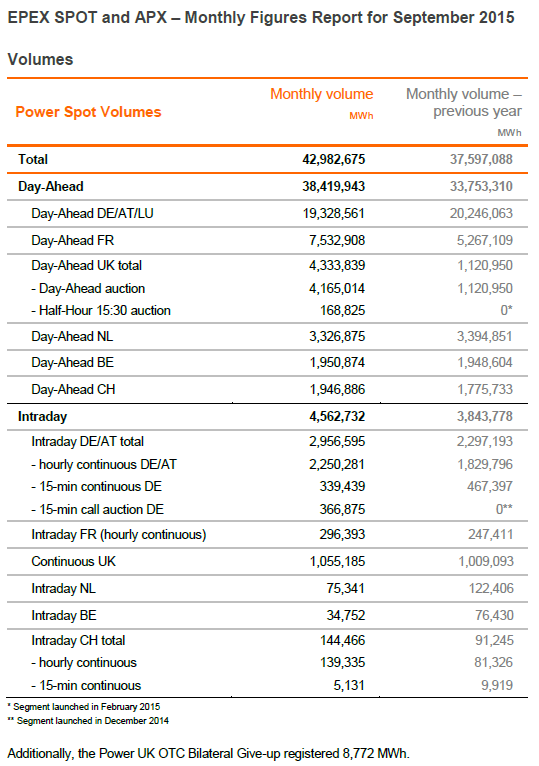Click the Day-Ahead NL value 3,326,875

tap(337, 337)
